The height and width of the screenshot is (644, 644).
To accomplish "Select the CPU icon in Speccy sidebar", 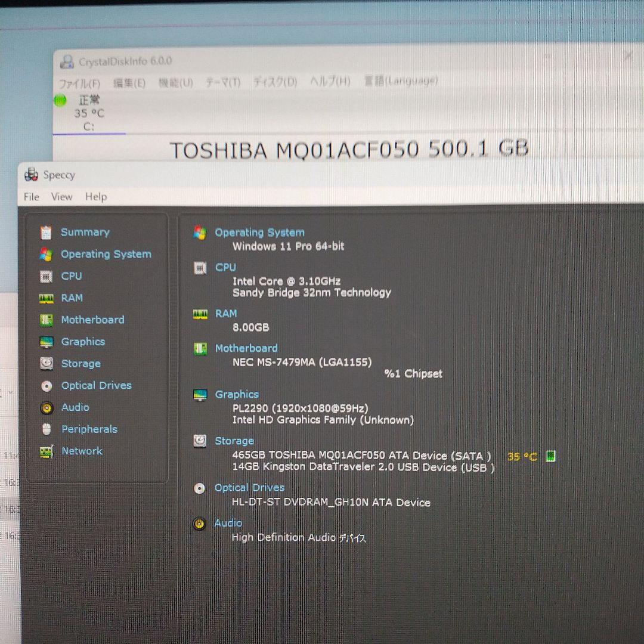I will (x=48, y=276).
